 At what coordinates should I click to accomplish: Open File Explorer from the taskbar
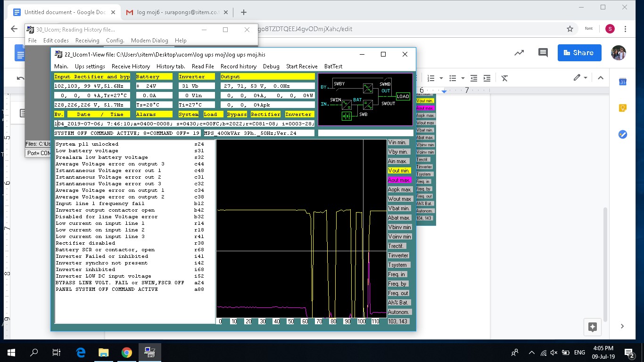pyautogui.click(x=103, y=352)
